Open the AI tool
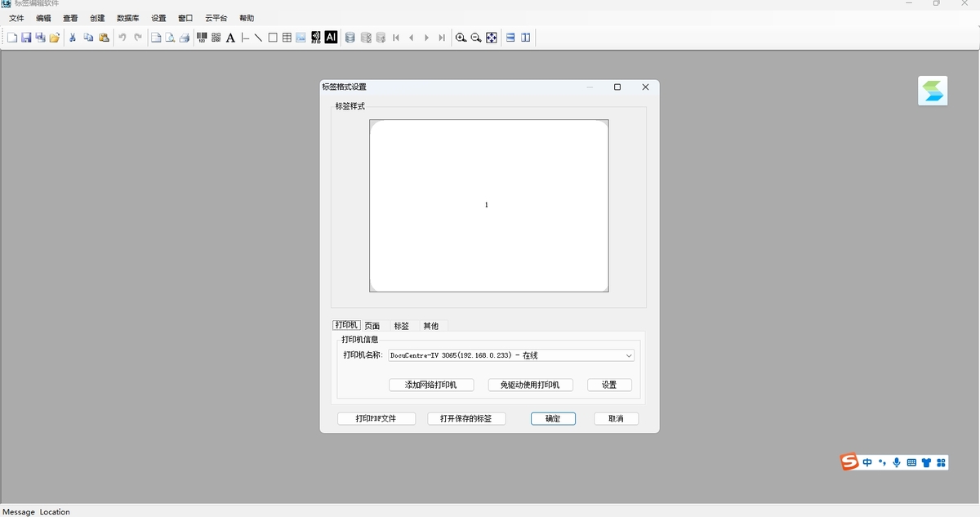Viewport: 980px width, 517px height. [x=330, y=37]
